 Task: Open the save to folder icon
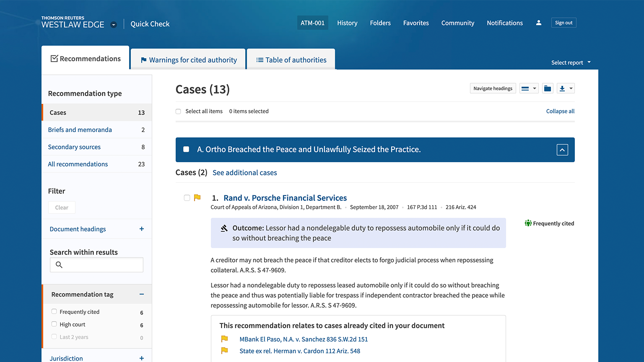pos(548,88)
